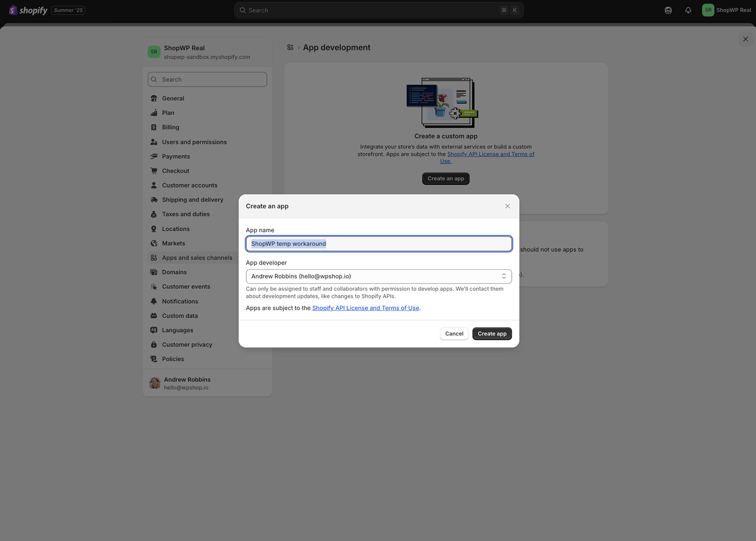
Task: Click the breadcrumb apps grid icon
Action: 291,47
